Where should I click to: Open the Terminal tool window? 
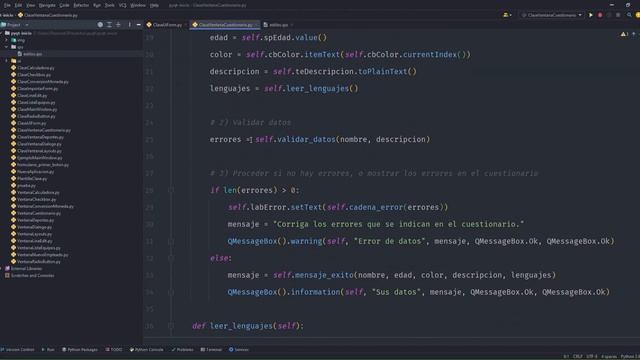(x=211, y=350)
